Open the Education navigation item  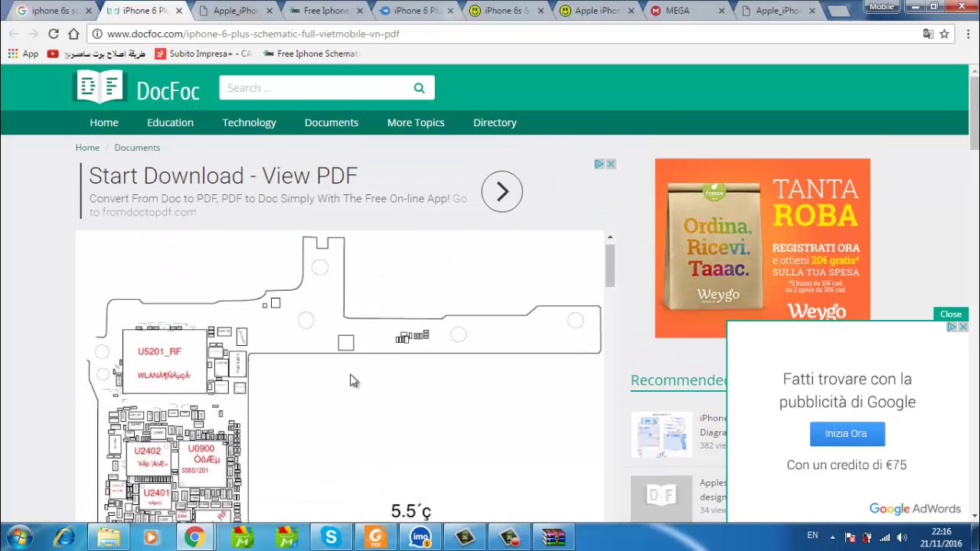tap(170, 122)
